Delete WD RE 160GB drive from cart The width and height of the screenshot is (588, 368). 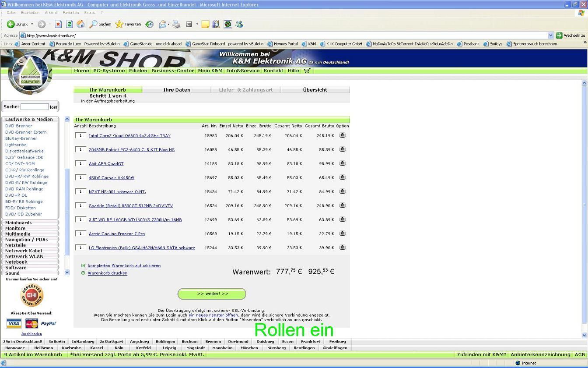[x=343, y=219]
